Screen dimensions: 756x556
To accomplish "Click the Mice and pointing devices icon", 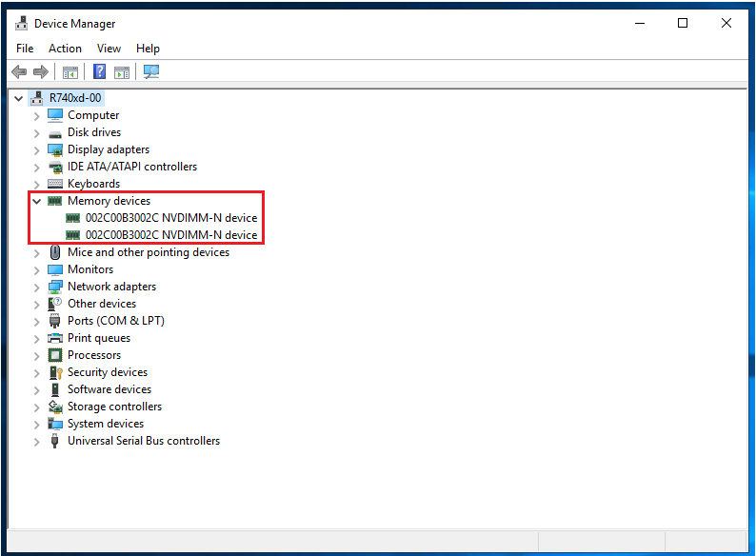I will [55, 252].
